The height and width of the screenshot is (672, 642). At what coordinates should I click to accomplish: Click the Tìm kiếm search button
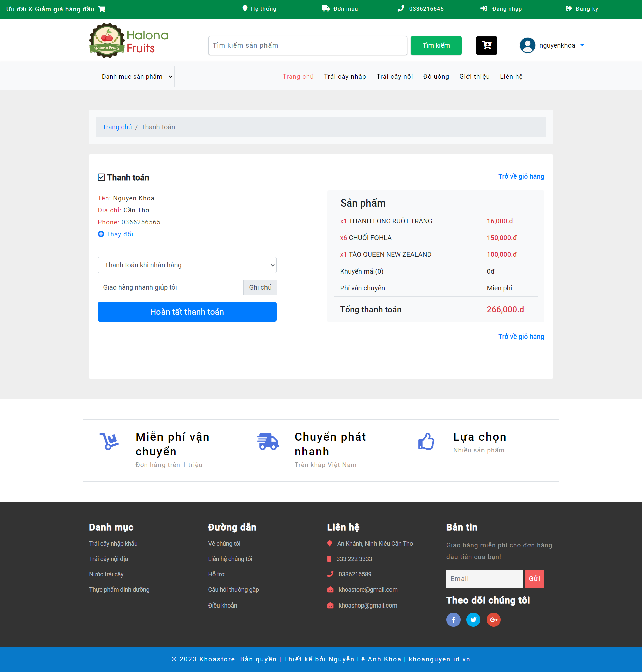pos(436,45)
